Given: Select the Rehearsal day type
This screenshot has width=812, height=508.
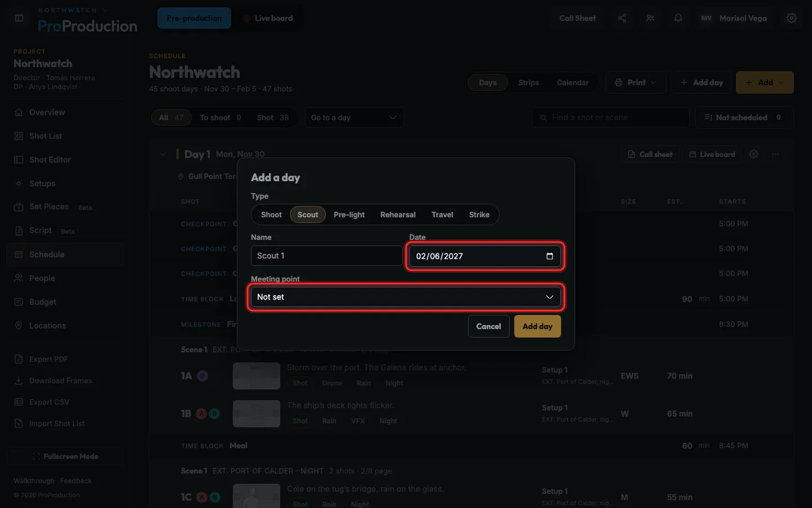Looking at the screenshot, I should [x=398, y=214].
